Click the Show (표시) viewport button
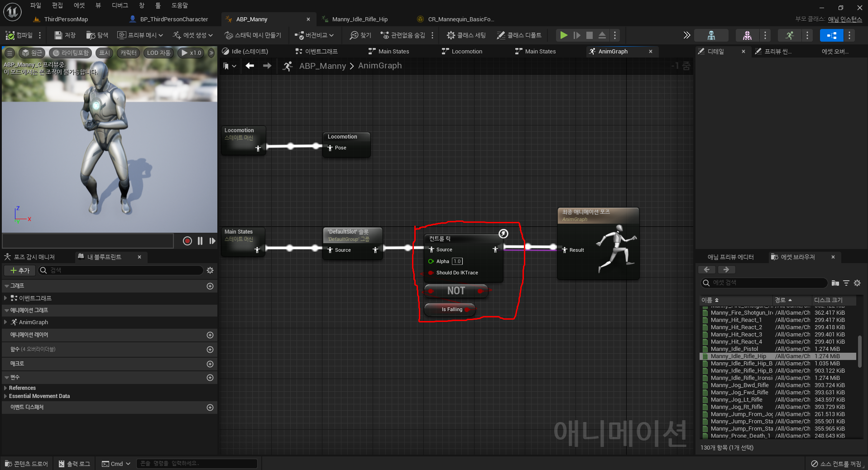 click(x=105, y=53)
